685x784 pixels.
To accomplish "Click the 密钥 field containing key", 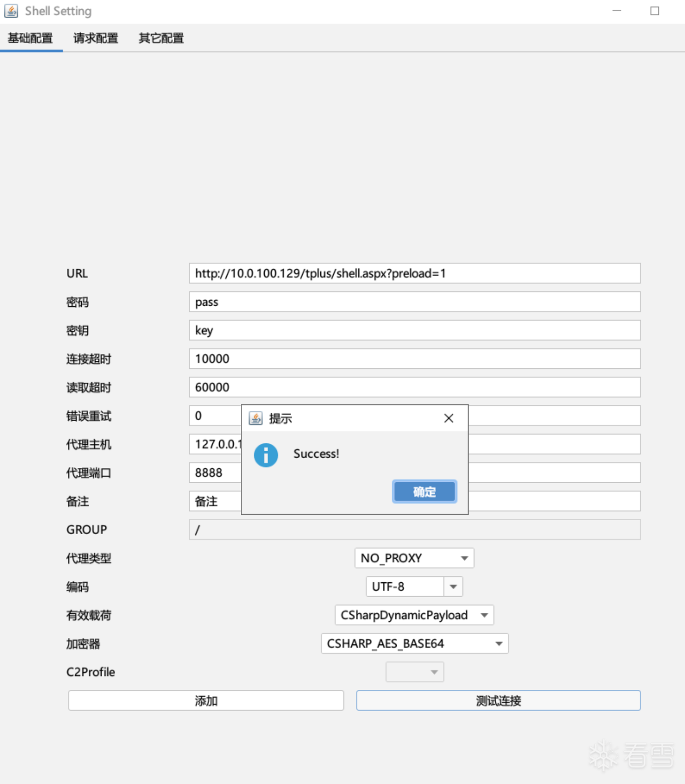I will 414,330.
